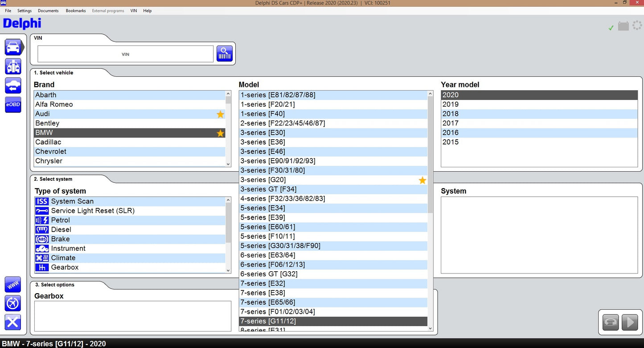Select 1-series [F40] model
The width and height of the screenshot is (644, 348).
coord(333,114)
